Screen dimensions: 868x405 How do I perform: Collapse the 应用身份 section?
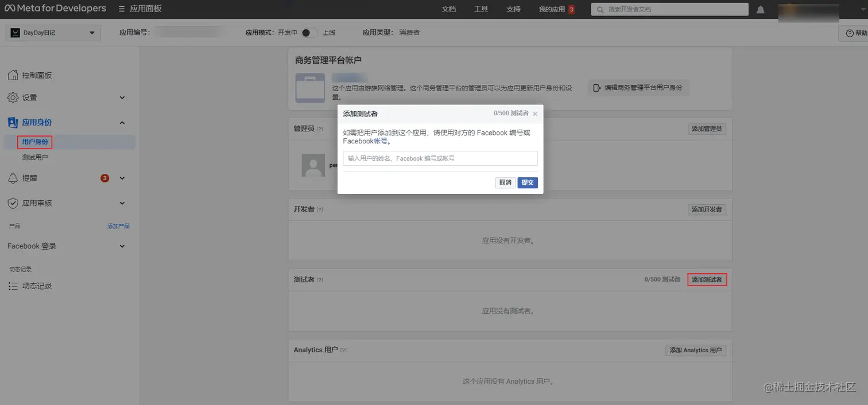coord(121,122)
